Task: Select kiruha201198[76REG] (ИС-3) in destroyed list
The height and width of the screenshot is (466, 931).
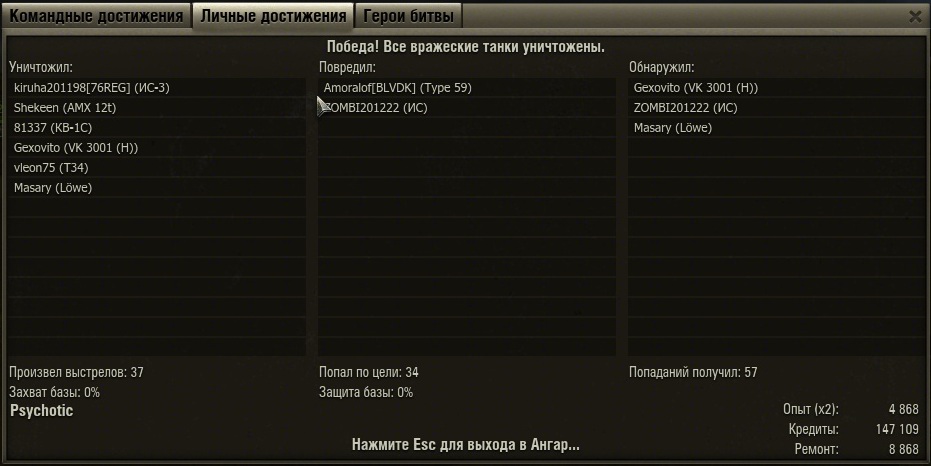Action: pos(157,88)
